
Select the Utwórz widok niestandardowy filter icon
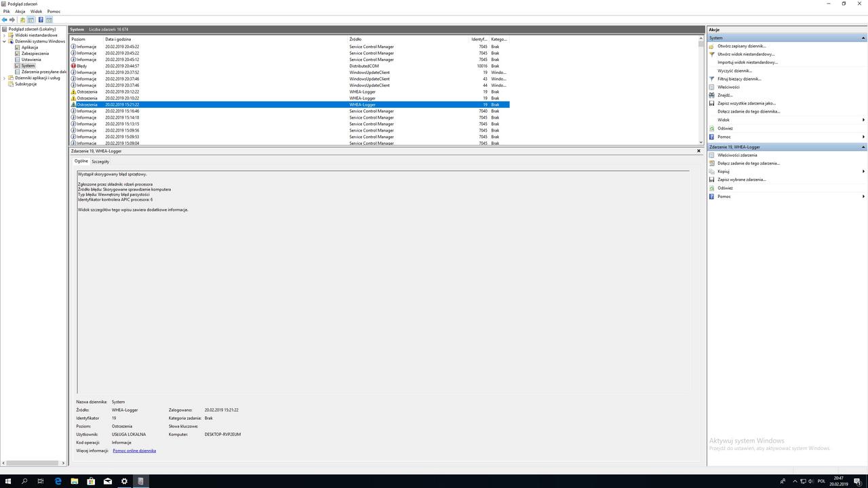711,54
